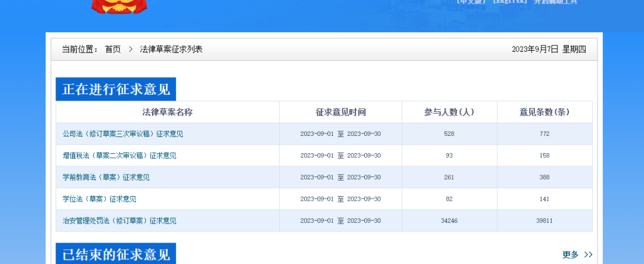Open 治安管理处罚法（修订草案）征求意见 link

coord(119,221)
